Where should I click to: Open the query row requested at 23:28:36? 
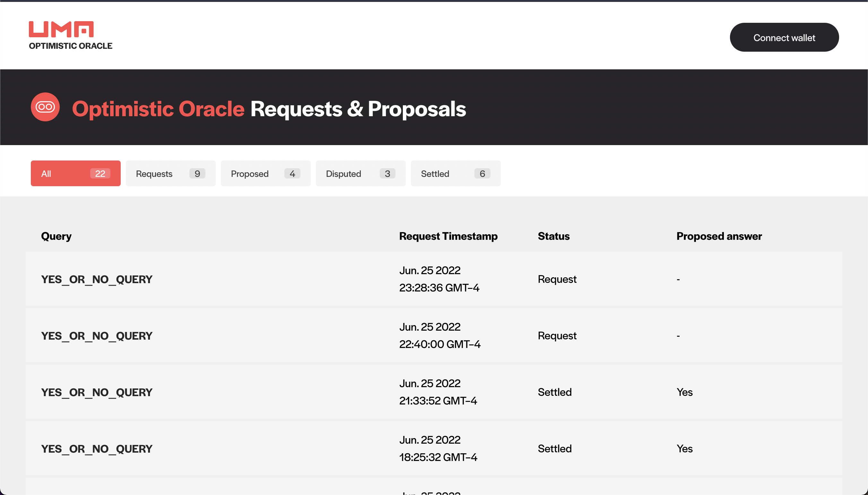(434, 279)
